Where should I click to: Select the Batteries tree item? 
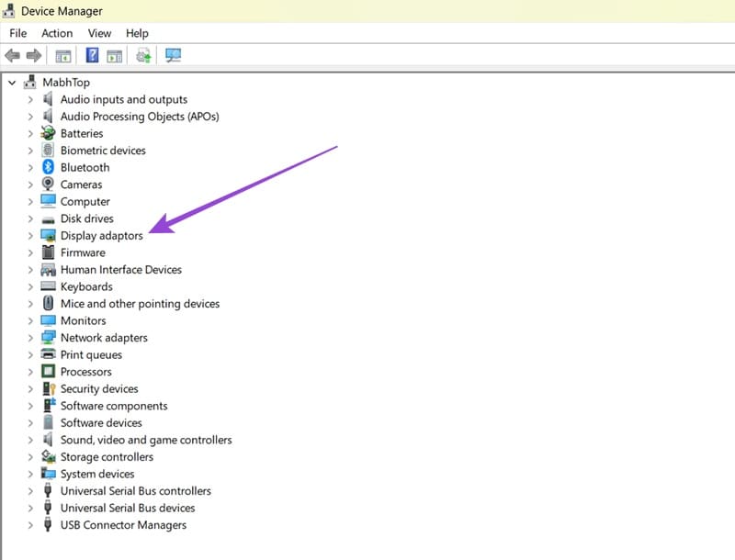(x=82, y=133)
